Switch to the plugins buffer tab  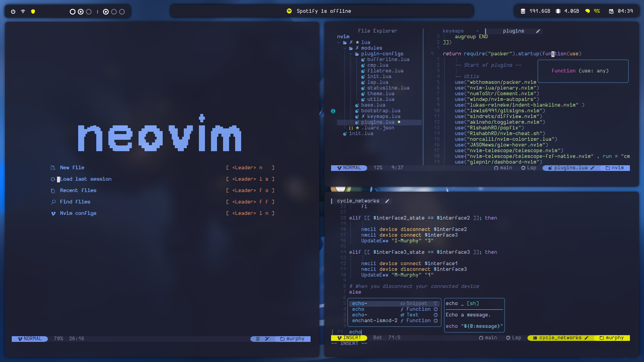pyautogui.click(x=513, y=31)
